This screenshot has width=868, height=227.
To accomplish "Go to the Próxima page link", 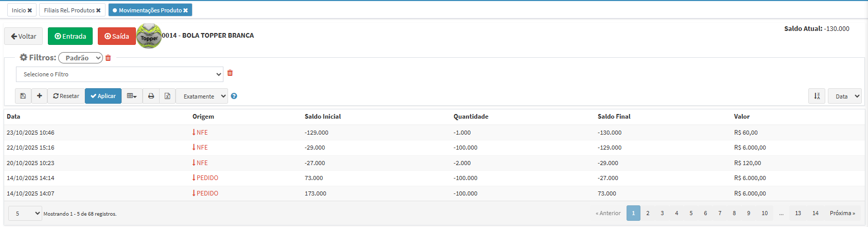I will tap(842, 213).
